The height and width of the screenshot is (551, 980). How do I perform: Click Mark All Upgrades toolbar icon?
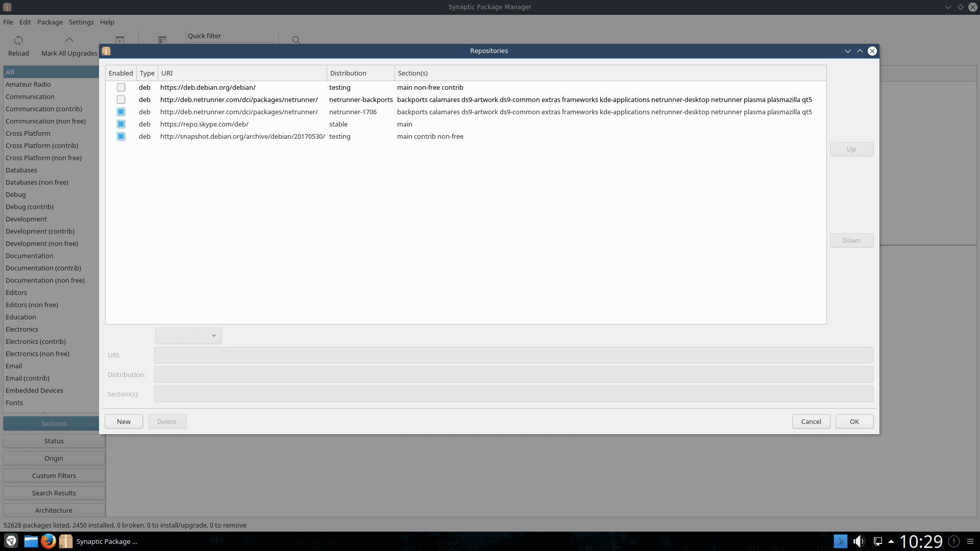pyautogui.click(x=69, y=40)
